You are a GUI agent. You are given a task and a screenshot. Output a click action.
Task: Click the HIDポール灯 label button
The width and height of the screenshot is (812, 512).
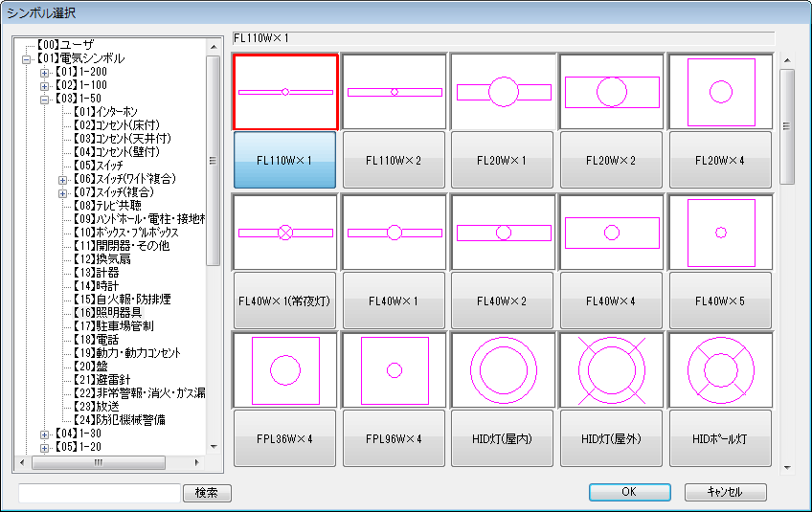[720, 438]
